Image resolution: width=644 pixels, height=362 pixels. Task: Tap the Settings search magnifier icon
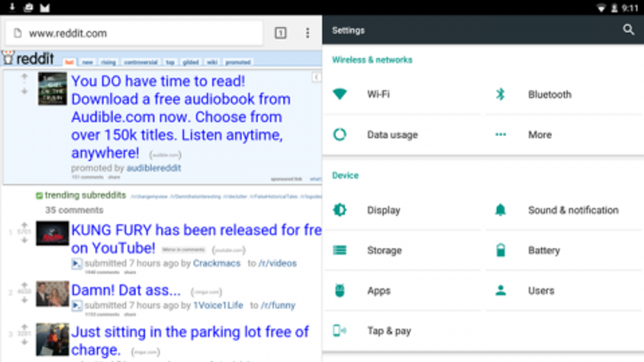628,29
